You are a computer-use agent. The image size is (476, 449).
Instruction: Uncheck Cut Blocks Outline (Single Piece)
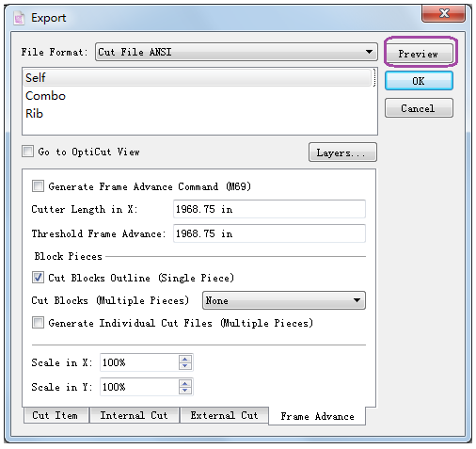click(38, 278)
